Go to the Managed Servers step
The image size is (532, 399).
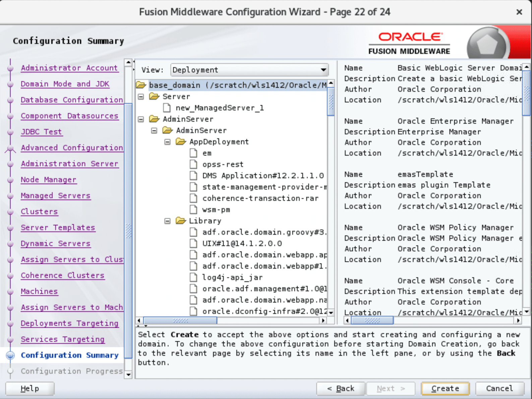coord(55,195)
